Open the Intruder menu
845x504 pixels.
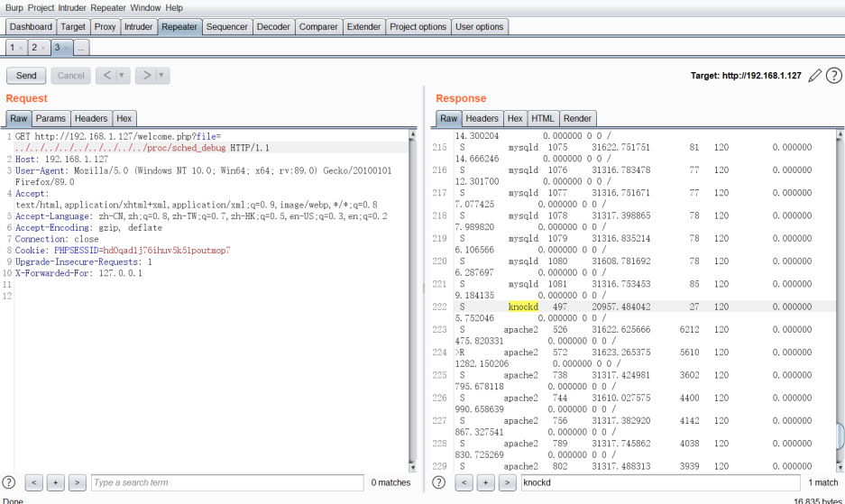(72, 7)
